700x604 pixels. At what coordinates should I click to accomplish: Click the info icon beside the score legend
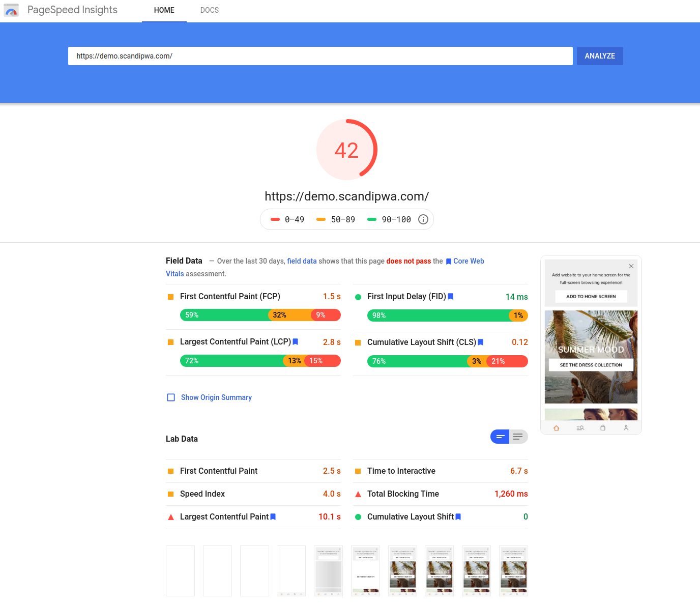click(423, 219)
